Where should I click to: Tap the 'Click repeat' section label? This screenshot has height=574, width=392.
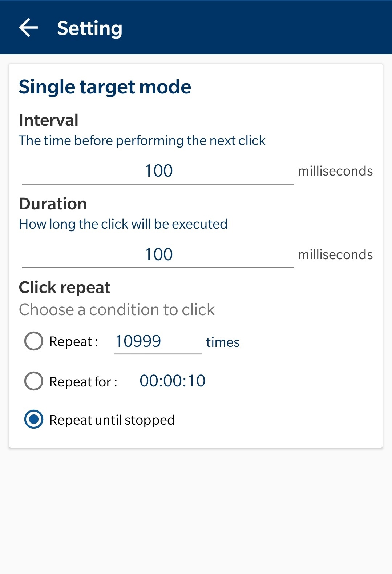[x=64, y=288]
